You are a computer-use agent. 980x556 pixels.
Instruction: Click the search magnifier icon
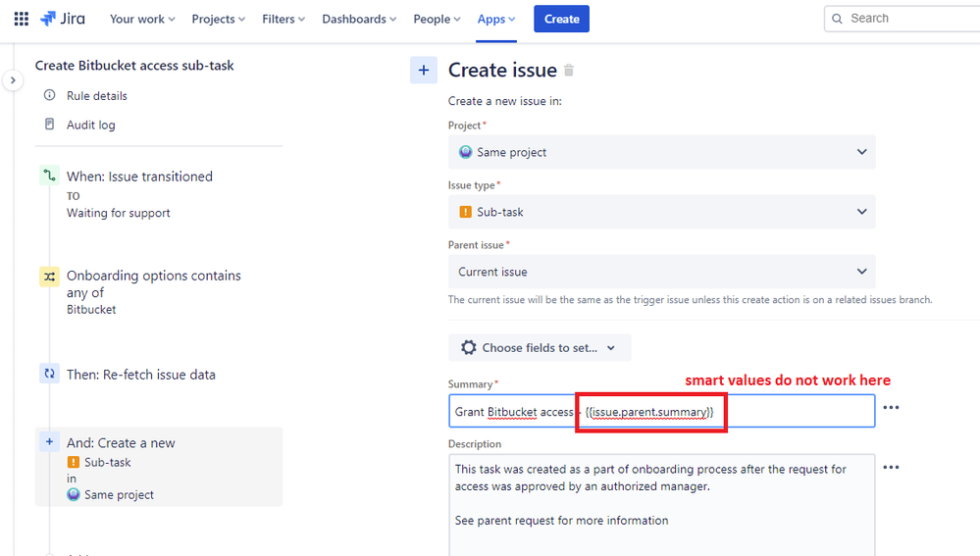837,19
